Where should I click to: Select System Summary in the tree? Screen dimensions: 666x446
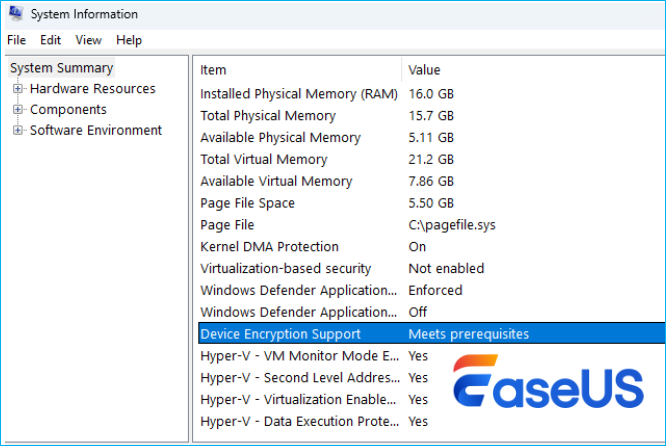tap(61, 68)
